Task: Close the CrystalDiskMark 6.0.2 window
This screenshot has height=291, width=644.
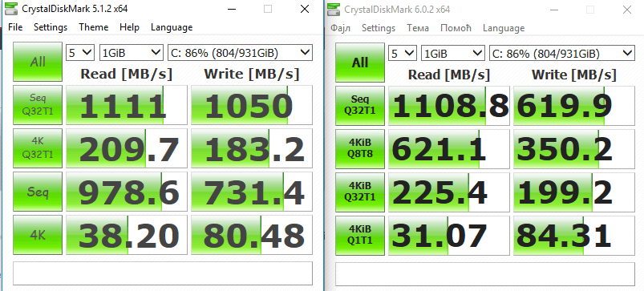Action: coord(627,10)
